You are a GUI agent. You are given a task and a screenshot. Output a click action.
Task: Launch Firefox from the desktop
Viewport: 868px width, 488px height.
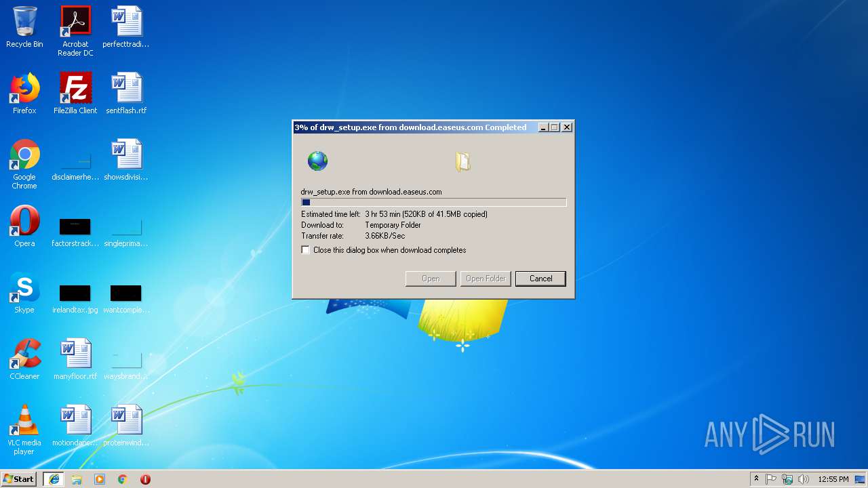[24, 94]
